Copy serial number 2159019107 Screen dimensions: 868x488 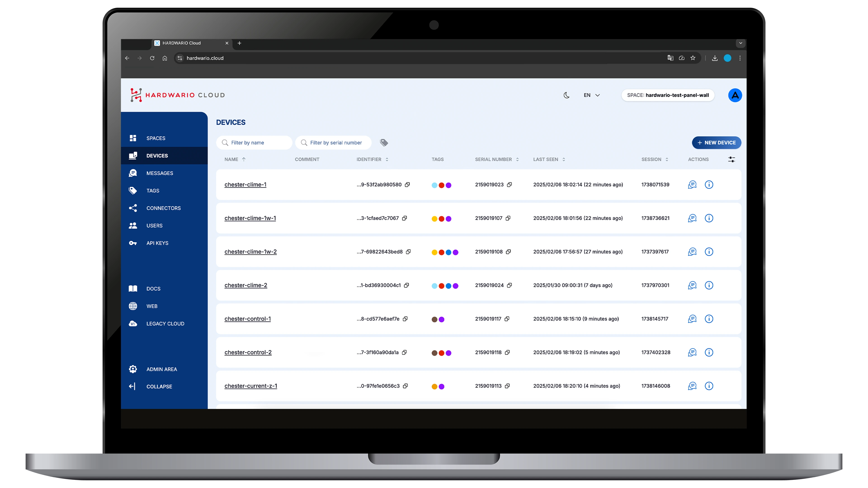coord(508,218)
